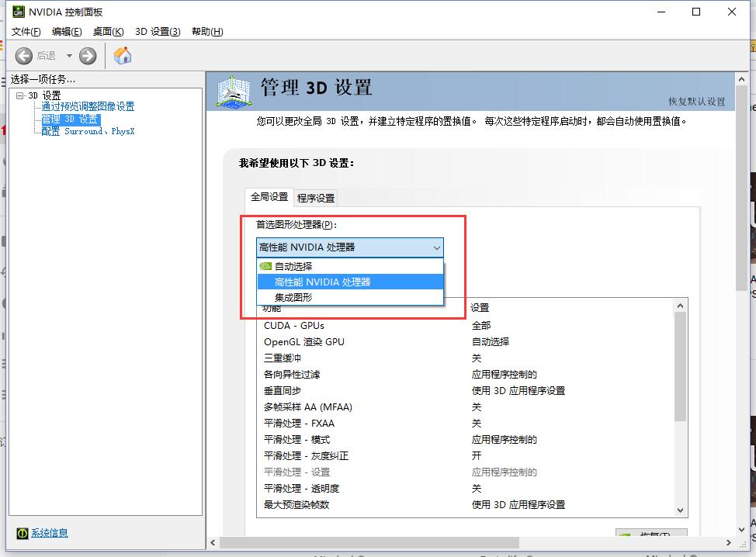Collapse the 3D 设置 tree node
Image resolution: width=756 pixels, height=557 pixels.
click(x=20, y=95)
